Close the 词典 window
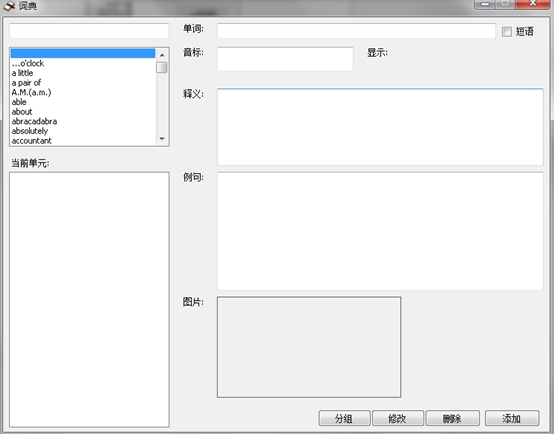Image resolution: width=554 pixels, height=434 pixels. click(x=533, y=4)
